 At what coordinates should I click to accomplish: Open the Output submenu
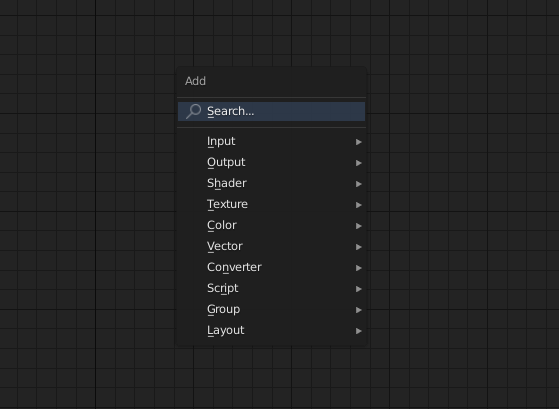[x=271, y=163]
